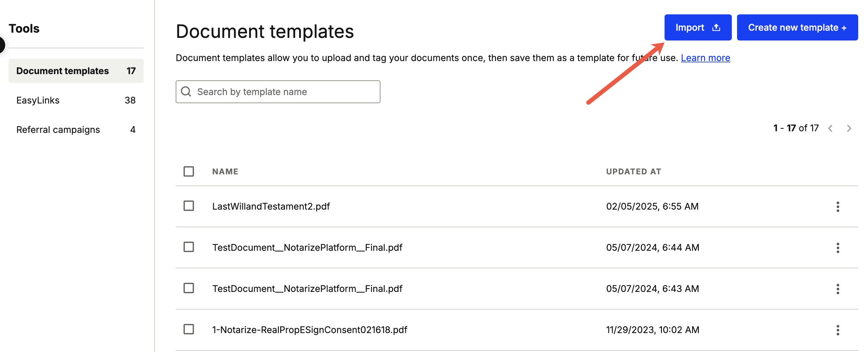
Task: Focus the Search by template name field
Action: [x=278, y=92]
